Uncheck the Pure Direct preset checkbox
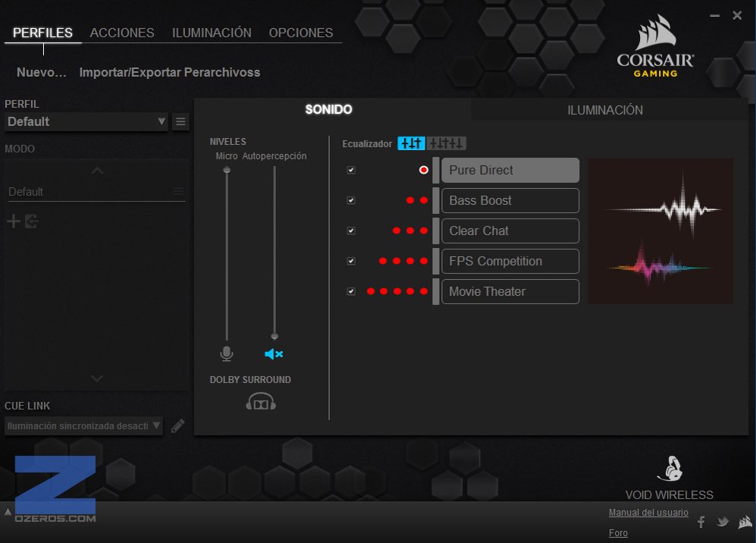This screenshot has height=543, width=756. pos(351,170)
